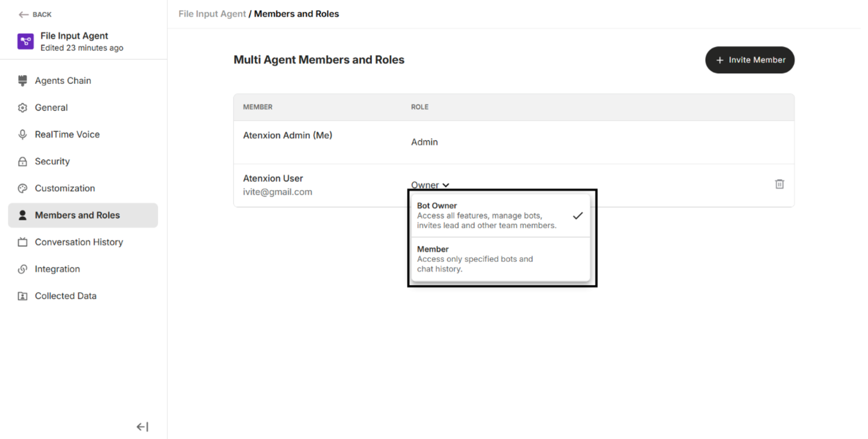Open Conversation History from the sidebar

pyautogui.click(x=79, y=242)
